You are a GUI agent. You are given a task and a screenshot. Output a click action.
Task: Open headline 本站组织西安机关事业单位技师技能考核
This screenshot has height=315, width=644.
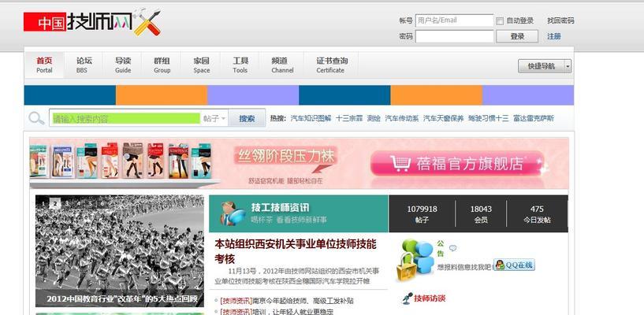pyautogui.click(x=296, y=251)
